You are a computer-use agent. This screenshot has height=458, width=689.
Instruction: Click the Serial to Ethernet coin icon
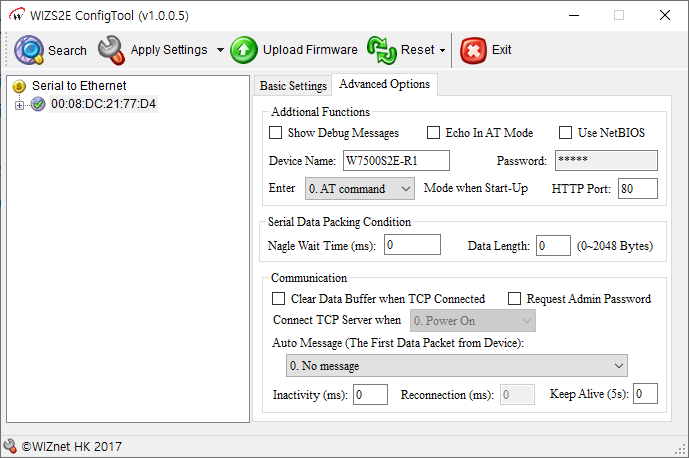pyautogui.click(x=19, y=86)
